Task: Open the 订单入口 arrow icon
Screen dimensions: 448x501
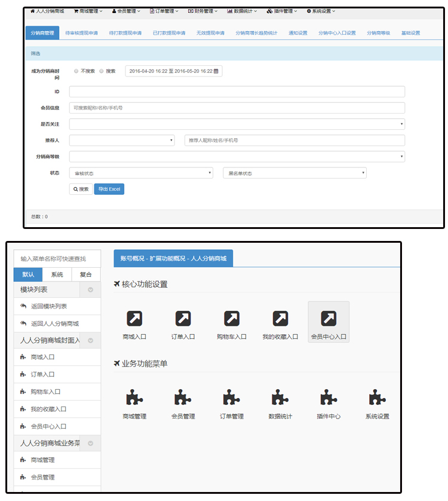Action: 183,318
